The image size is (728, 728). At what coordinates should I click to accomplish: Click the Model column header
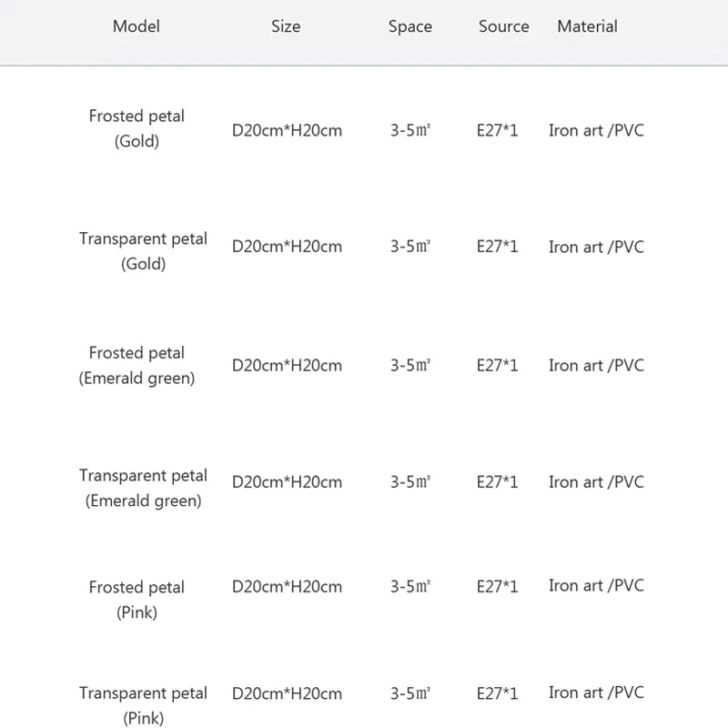click(136, 26)
